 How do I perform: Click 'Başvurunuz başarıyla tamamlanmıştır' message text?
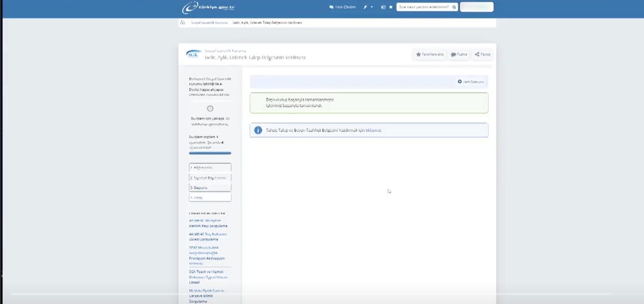(x=300, y=100)
